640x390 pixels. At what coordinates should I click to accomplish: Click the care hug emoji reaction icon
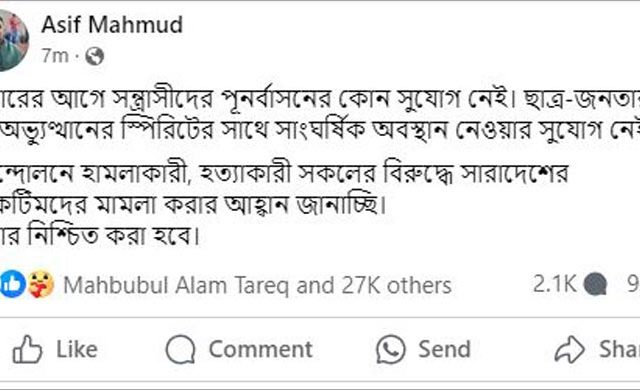(x=41, y=284)
